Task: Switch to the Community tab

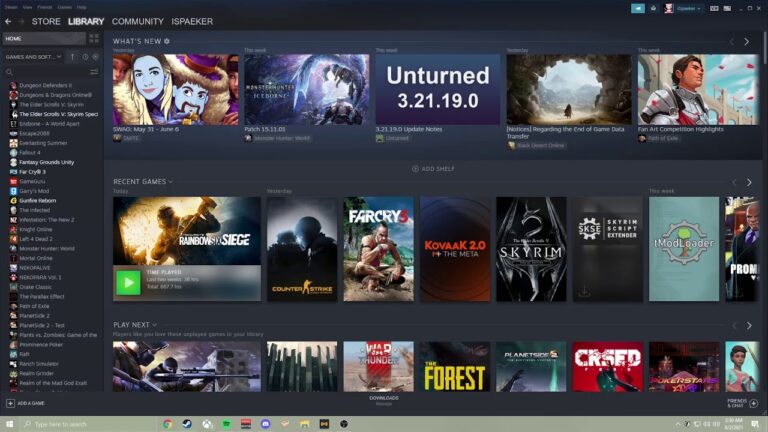Action: [138, 22]
